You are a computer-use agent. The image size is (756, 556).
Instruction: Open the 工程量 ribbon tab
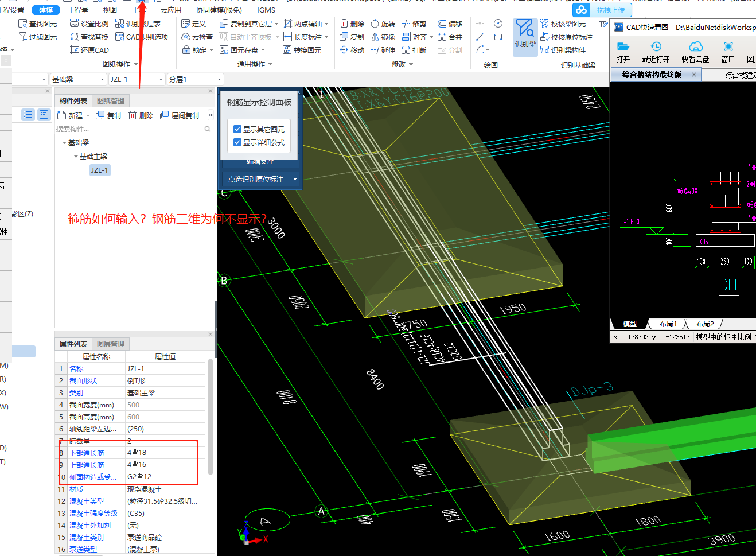click(x=78, y=10)
